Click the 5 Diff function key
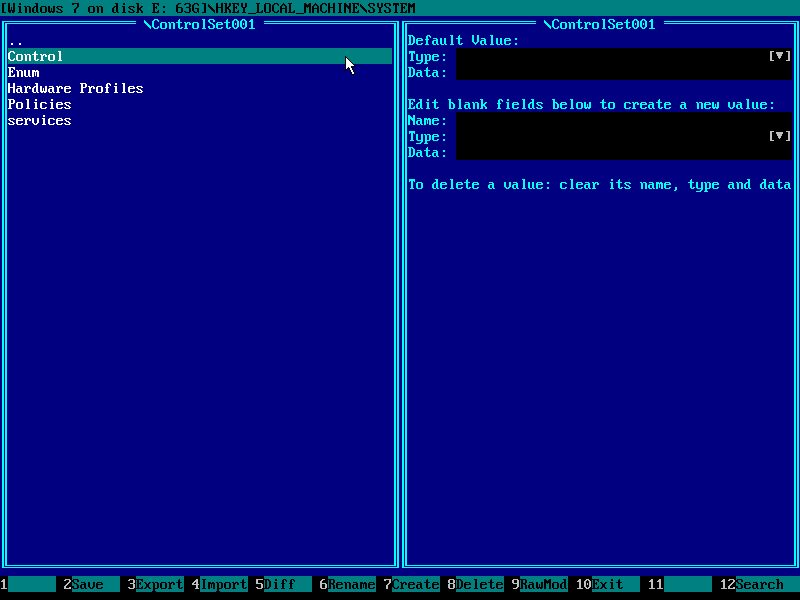800x600 pixels. pos(283,584)
